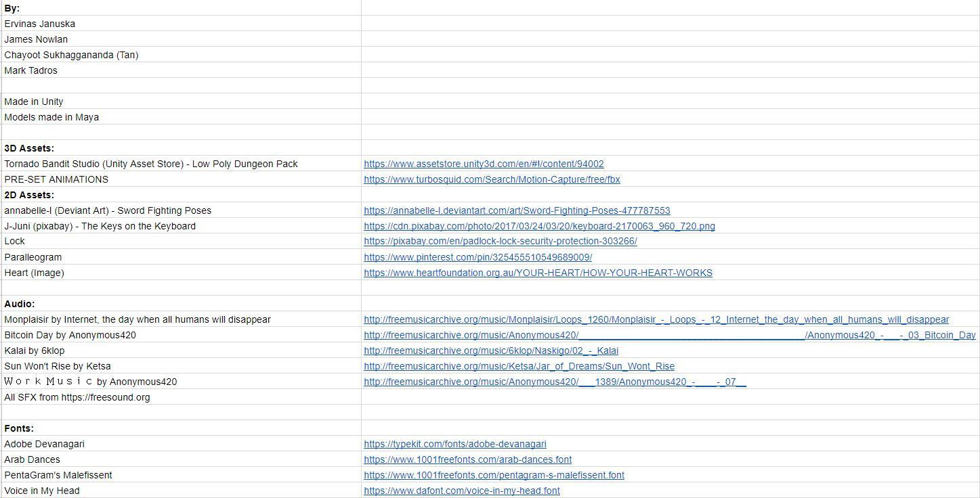This screenshot has height=498, width=980.
Task: Open the turbosquid Motion-Capture link
Action: pos(492,179)
